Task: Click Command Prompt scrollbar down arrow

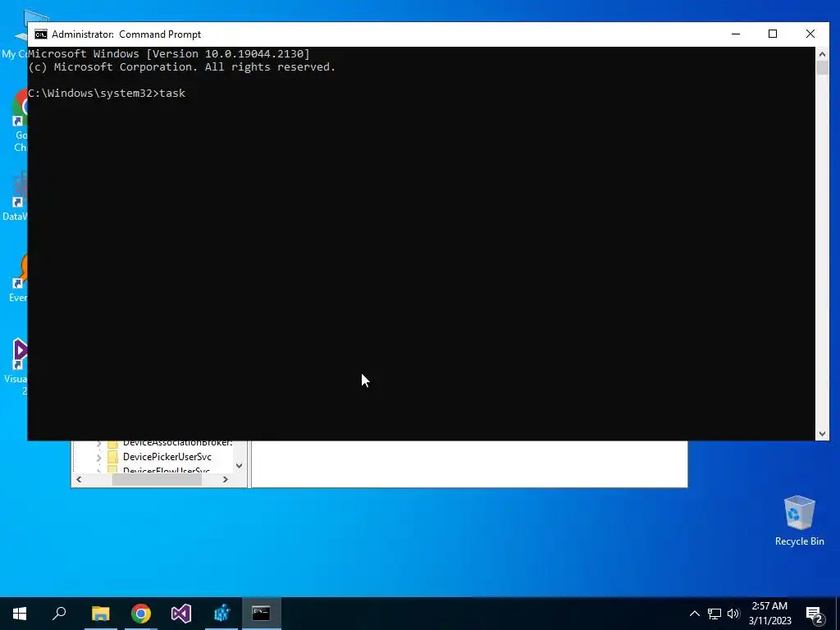Action: click(822, 434)
